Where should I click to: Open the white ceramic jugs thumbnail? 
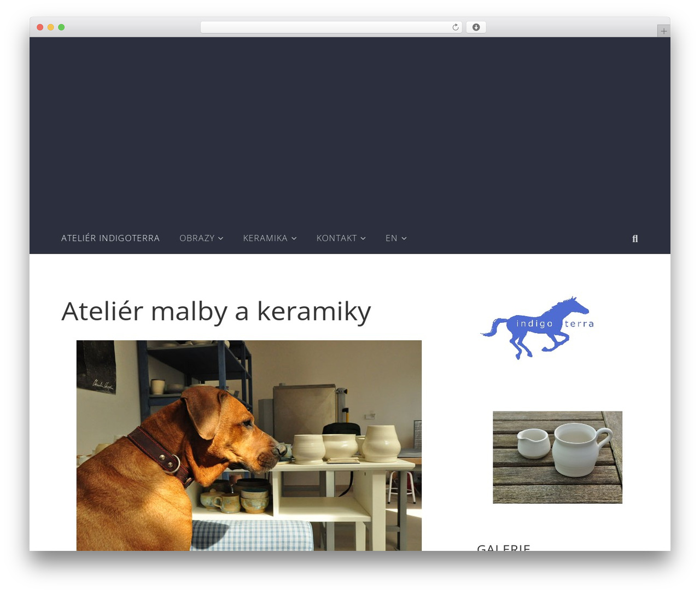click(x=557, y=457)
